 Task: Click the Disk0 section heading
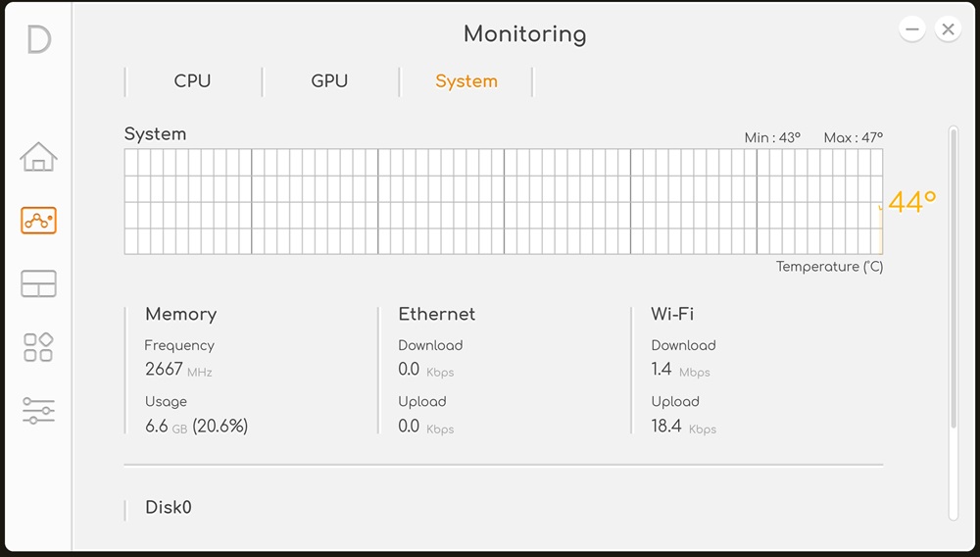pyautogui.click(x=169, y=507)
